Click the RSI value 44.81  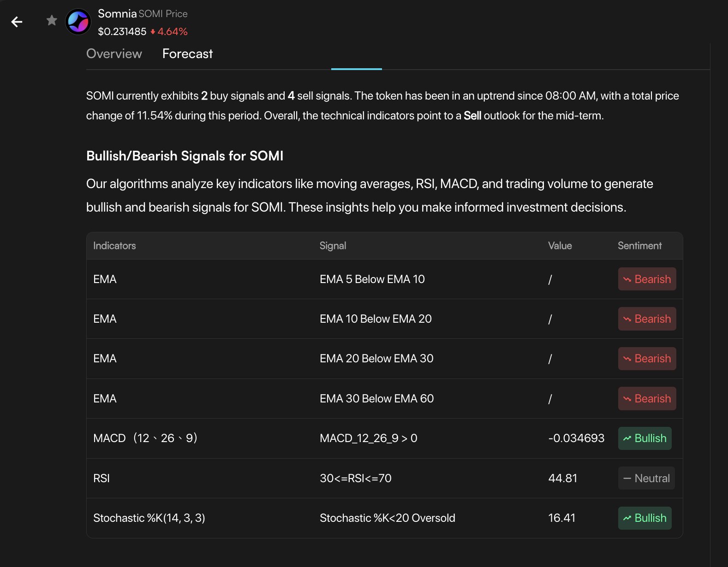[x=562, y=478]
